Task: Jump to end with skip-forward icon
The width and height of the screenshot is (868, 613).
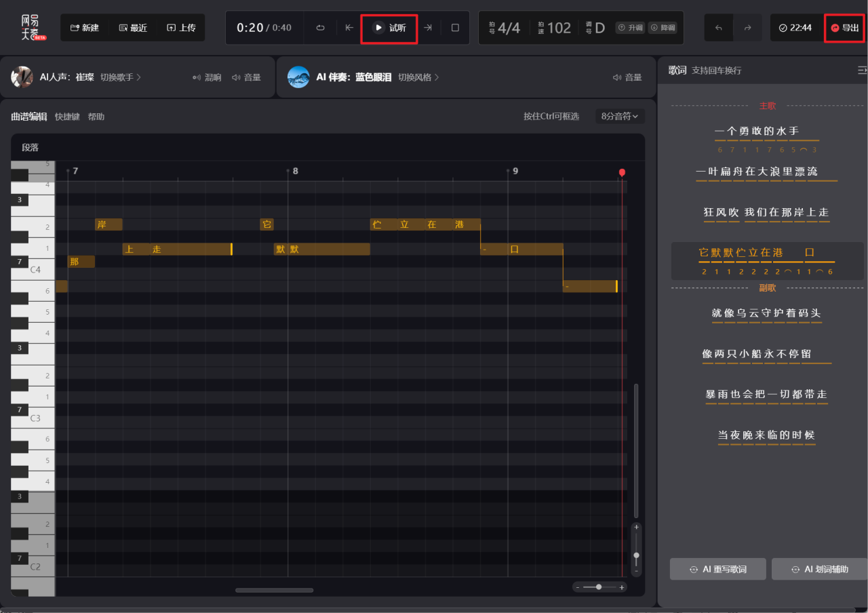Action: click(428, 28)
